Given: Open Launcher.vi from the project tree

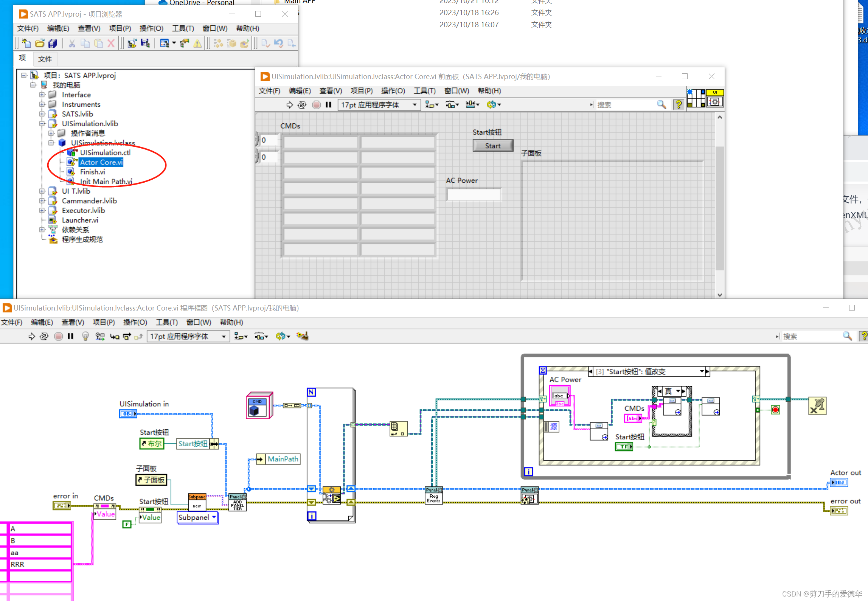Looking at the screenshot, I should coord(80,220).
